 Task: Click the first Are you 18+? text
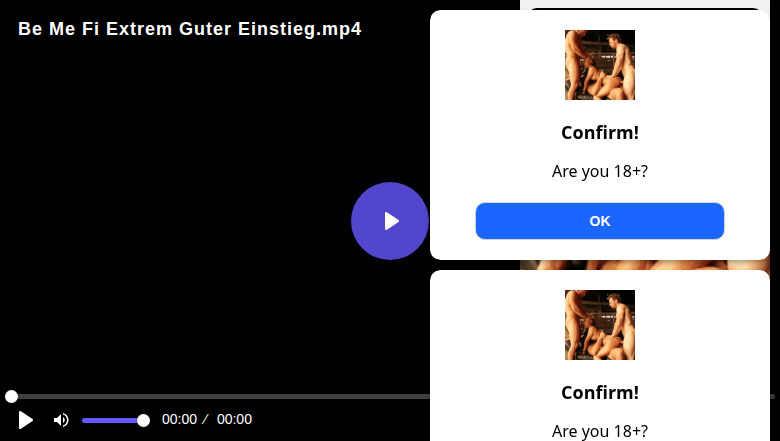[x=600, y=171]
